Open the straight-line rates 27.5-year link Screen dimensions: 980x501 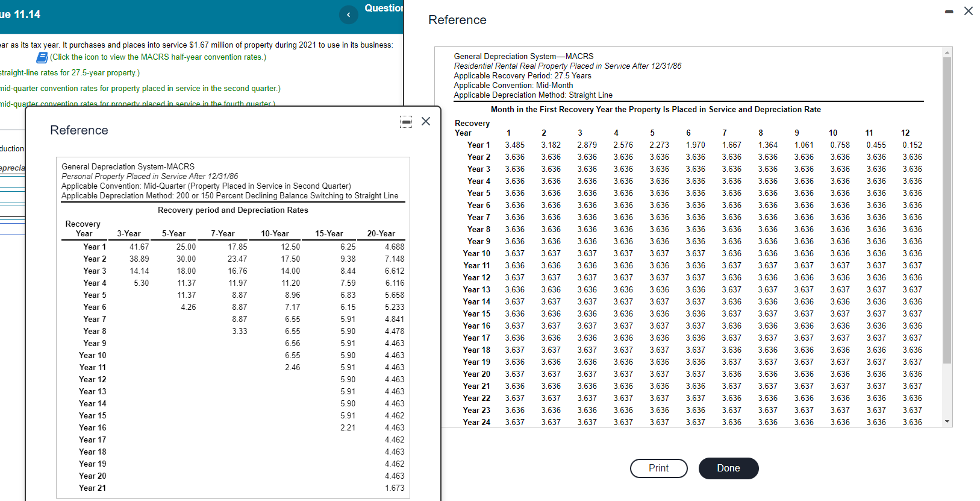pos(70,73)
